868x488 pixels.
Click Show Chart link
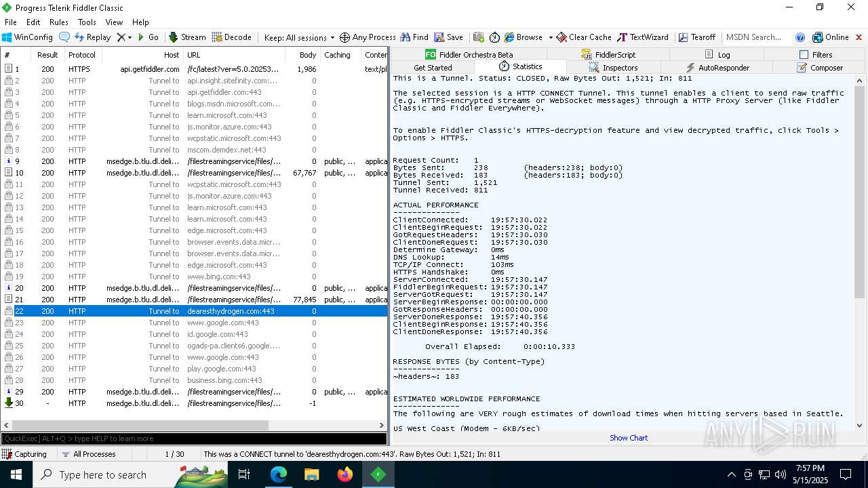(629, 438)
